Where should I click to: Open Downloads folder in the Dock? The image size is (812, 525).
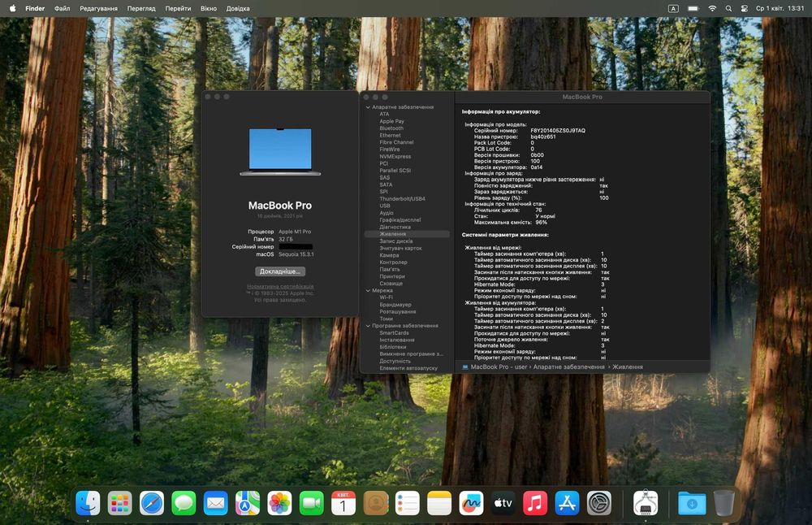coord(692,503)
